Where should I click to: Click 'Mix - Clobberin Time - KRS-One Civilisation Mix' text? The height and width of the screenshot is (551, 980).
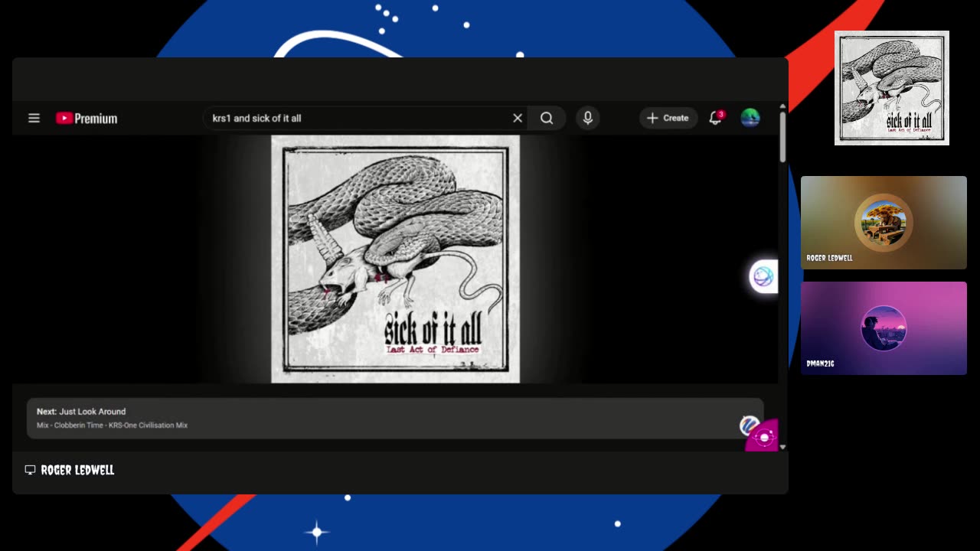tap(112, 425)
